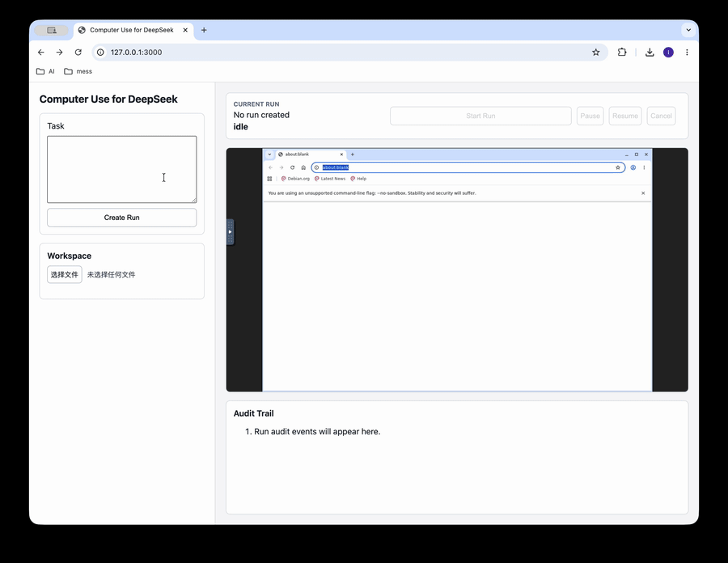The height and width of the screenshot is (563, 728).
Task: Expand the side panel handle on remote viewer
Action: click(230, 231)
